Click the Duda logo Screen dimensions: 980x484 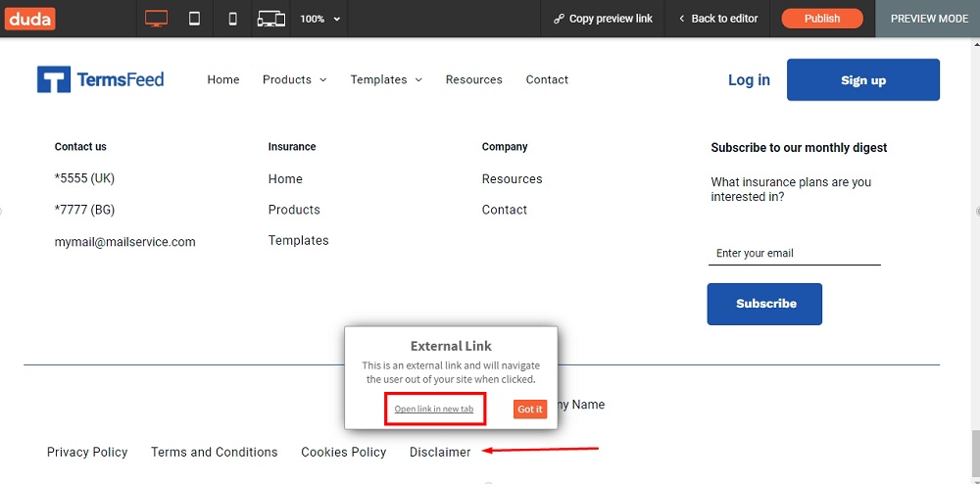pos(30,19)
